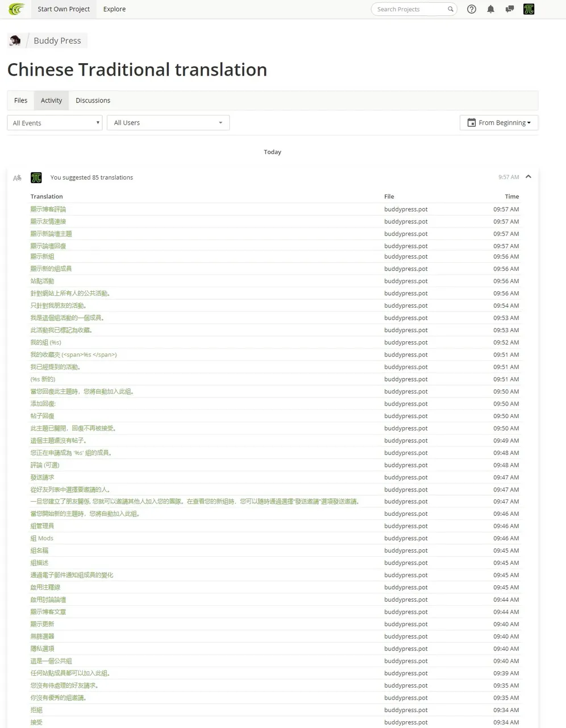The height and width of the screenshot is (728, 566).
Task: Click the calendar icon in From Beginning
Action: (x=471, y=122)
